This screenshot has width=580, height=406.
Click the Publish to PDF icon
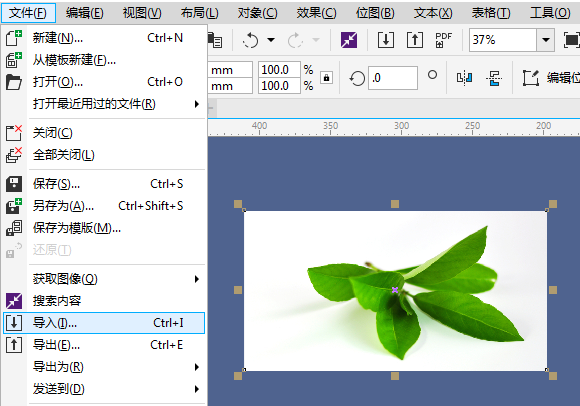[x=444, y=40]
